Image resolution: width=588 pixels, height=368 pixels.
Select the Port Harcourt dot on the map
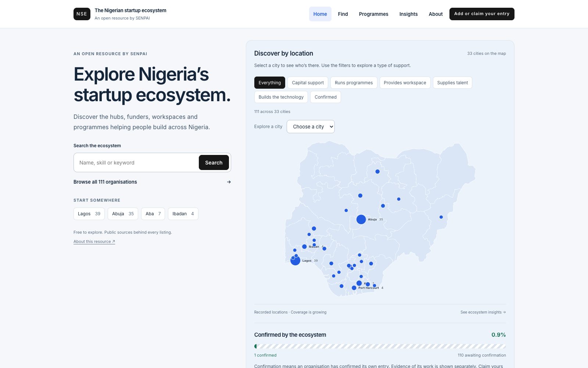354,288
